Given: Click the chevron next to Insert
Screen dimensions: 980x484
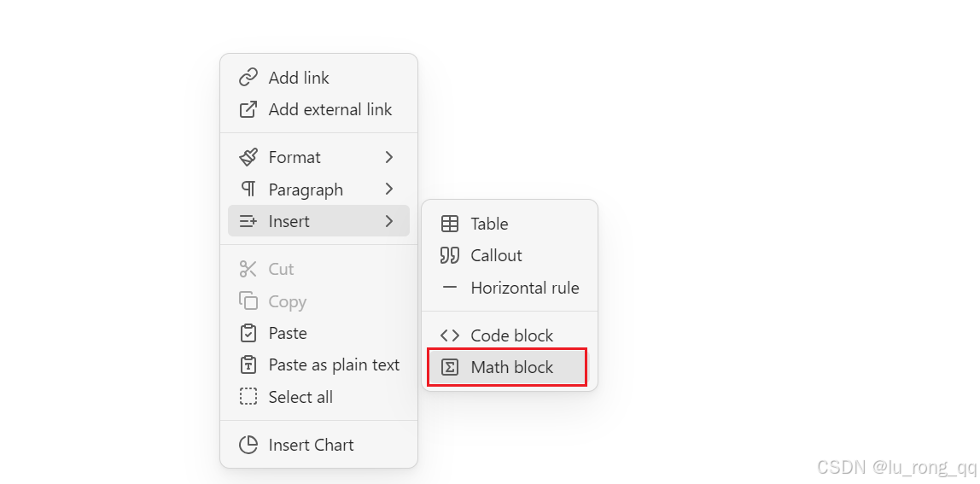Looking at the screenshot, I should tap(388, 221).
